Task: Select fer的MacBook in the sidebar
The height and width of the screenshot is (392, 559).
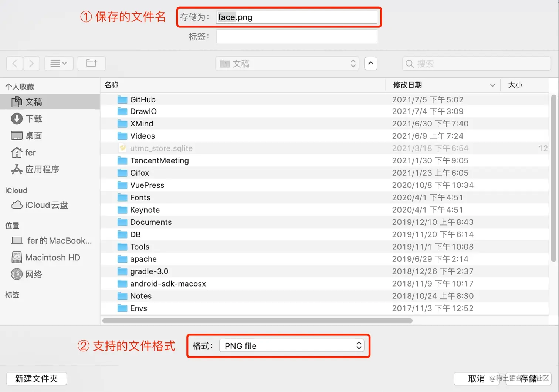Action: tap(50, 241)
